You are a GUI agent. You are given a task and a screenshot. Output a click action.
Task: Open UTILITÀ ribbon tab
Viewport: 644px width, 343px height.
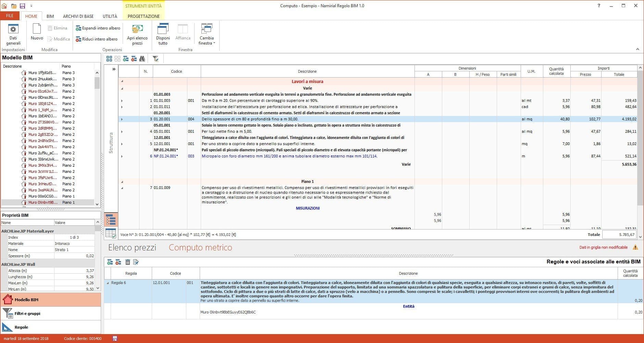click(110, 16)
